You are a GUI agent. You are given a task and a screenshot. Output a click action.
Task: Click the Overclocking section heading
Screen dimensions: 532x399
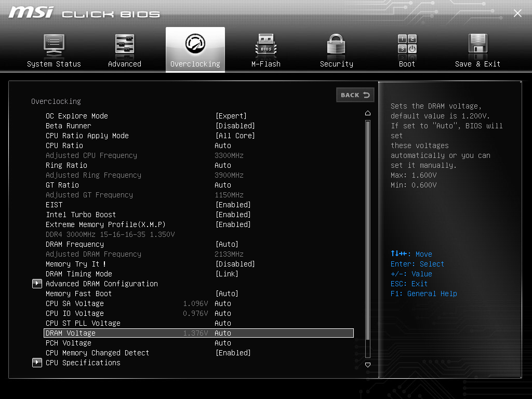pyautogui.click(x=56, y=101)
